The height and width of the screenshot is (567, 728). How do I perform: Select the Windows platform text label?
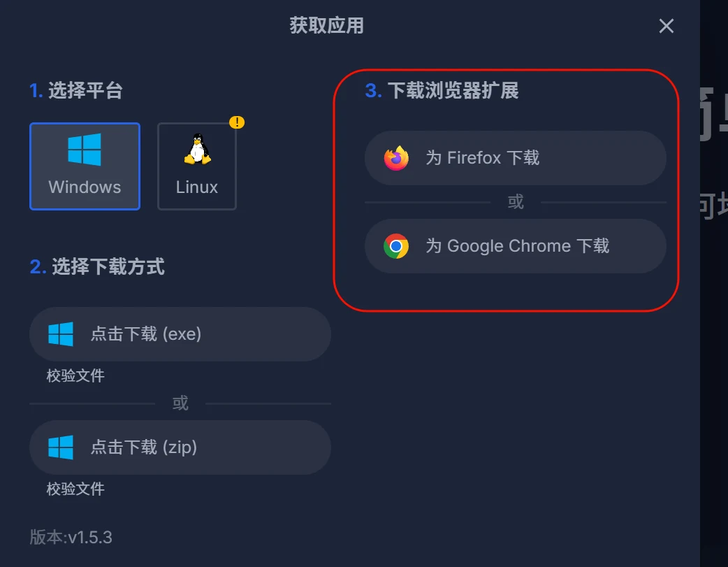85,187
